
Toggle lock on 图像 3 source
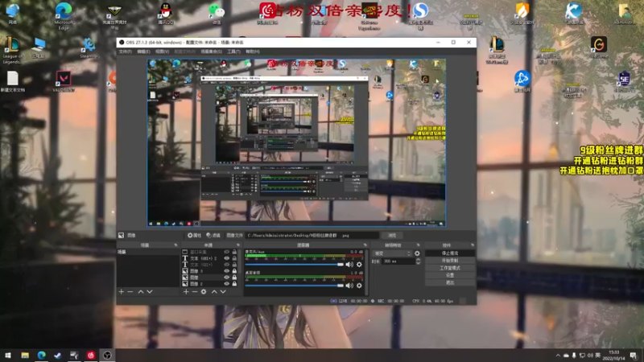(x=234, y=271)
